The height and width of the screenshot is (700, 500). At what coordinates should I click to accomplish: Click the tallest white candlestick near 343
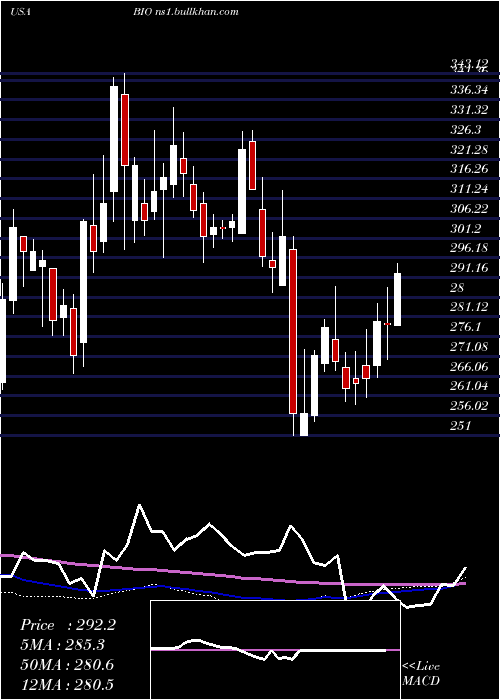pos(114,139)
